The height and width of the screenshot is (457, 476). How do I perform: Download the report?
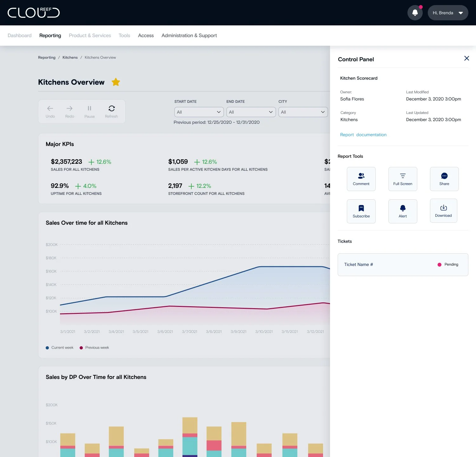coord(444,211)
